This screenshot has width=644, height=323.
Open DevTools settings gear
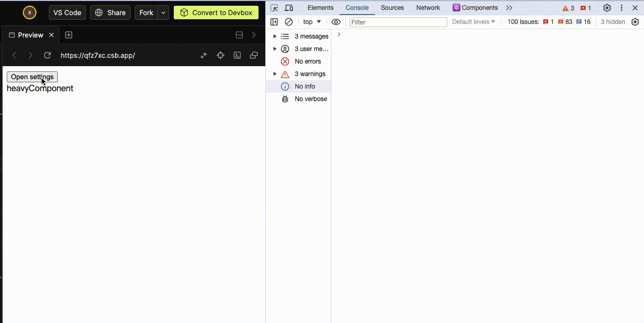(x=607, y=8)
